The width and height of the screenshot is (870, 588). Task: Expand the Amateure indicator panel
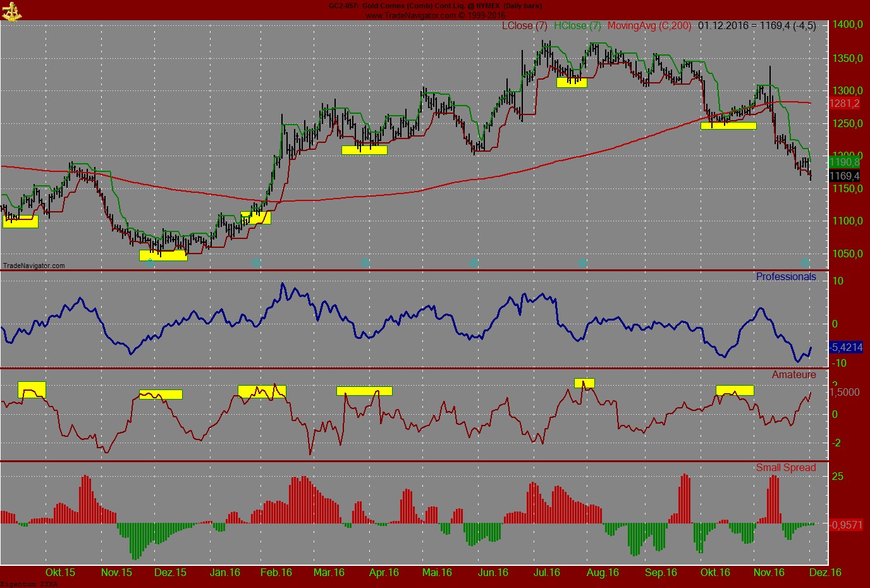tap(795, 374)
